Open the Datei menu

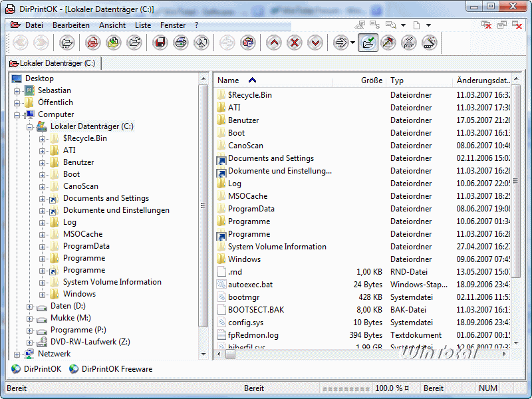tap(34, 25)
